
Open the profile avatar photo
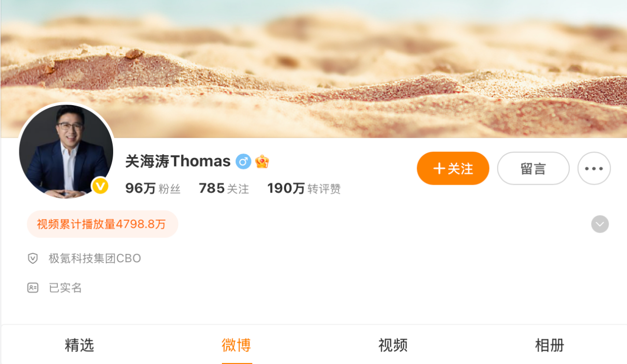point(66,151)
